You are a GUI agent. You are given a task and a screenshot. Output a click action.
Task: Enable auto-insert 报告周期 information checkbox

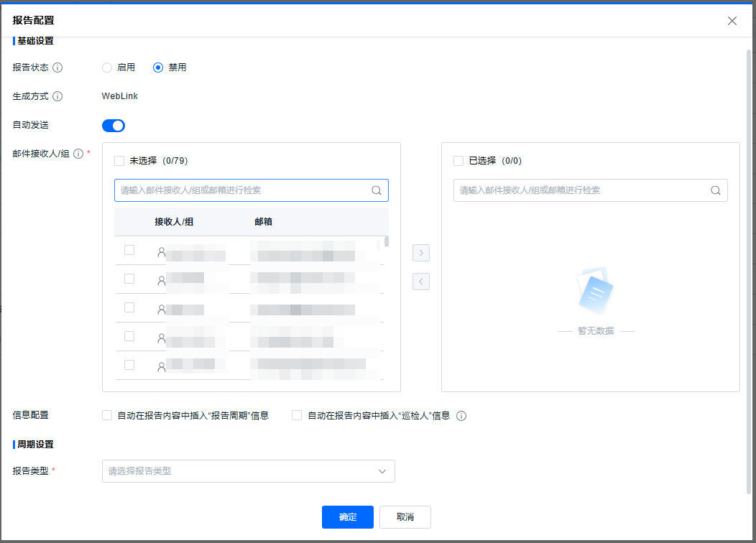coord(107,415)
